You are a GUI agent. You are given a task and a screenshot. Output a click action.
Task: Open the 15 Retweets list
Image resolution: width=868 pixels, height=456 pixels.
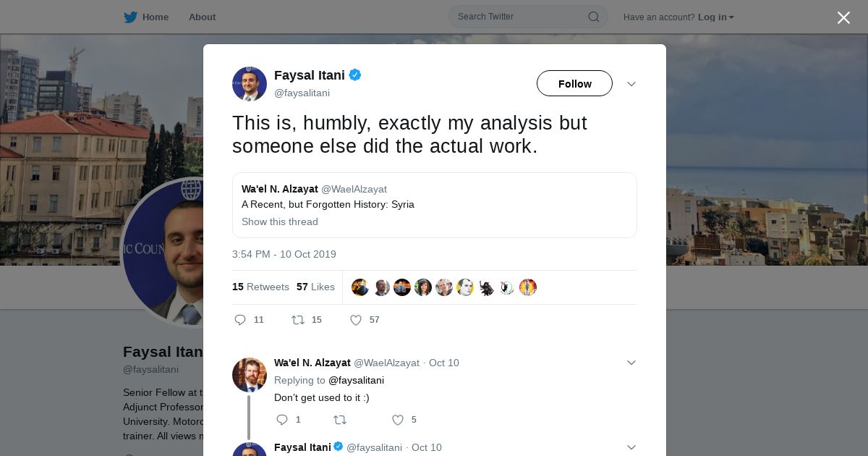point(260,287)
